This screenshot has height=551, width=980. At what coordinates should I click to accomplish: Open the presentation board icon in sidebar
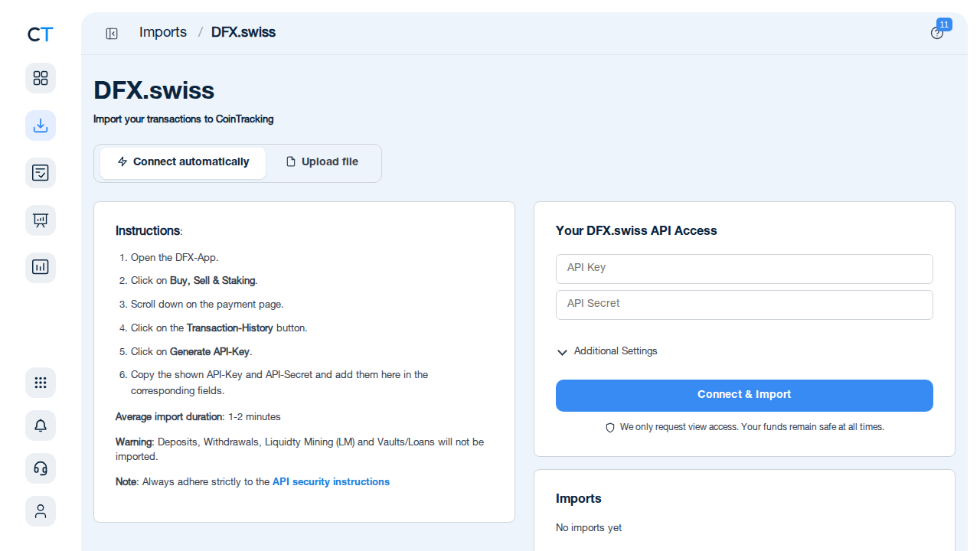tap(41, 220)
